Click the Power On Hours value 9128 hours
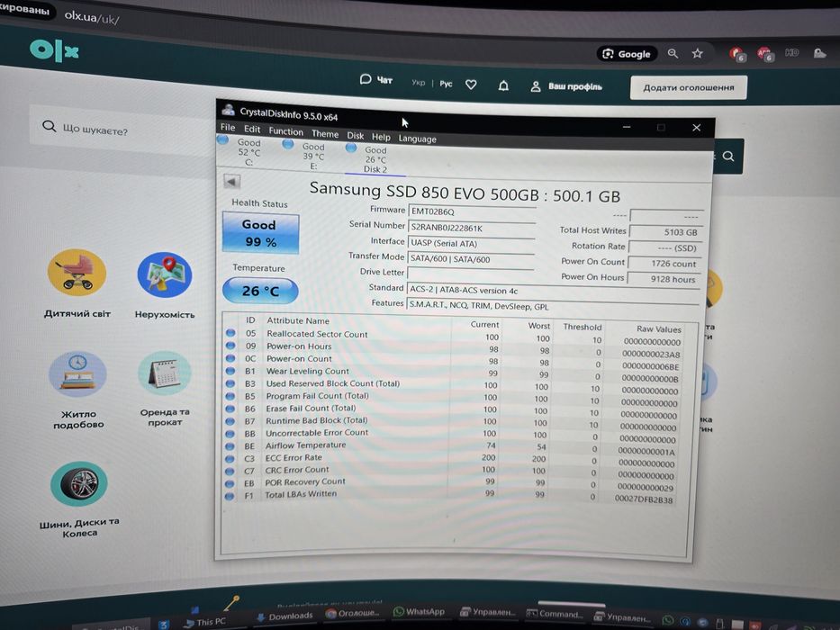Viewport: 840px width, 630px height. (x=664, y=279)
